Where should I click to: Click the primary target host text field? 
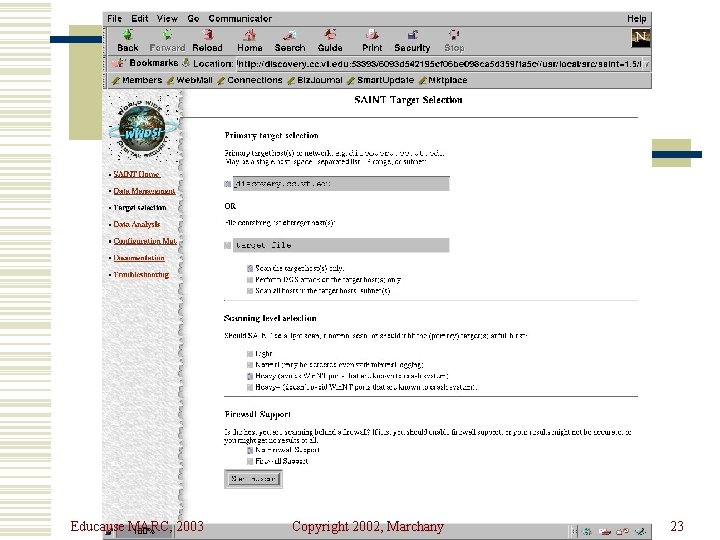click(341, 184)
